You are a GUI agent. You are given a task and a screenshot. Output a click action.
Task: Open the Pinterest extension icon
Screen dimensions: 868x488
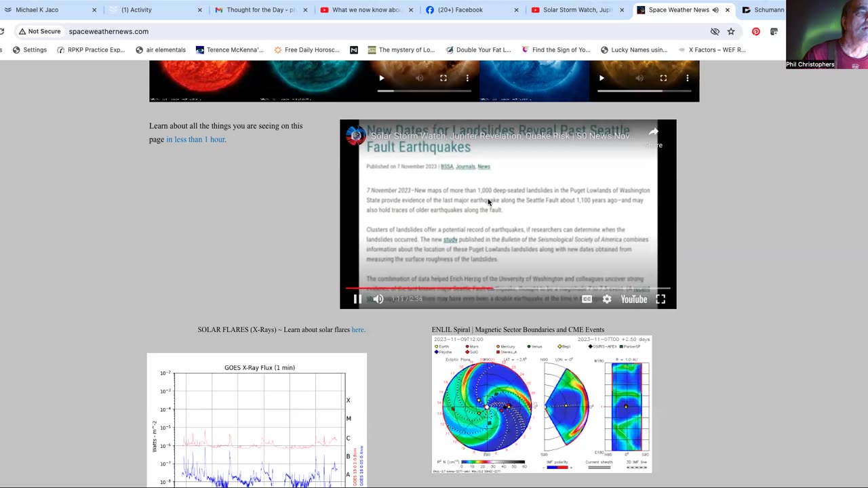point(756,31)
